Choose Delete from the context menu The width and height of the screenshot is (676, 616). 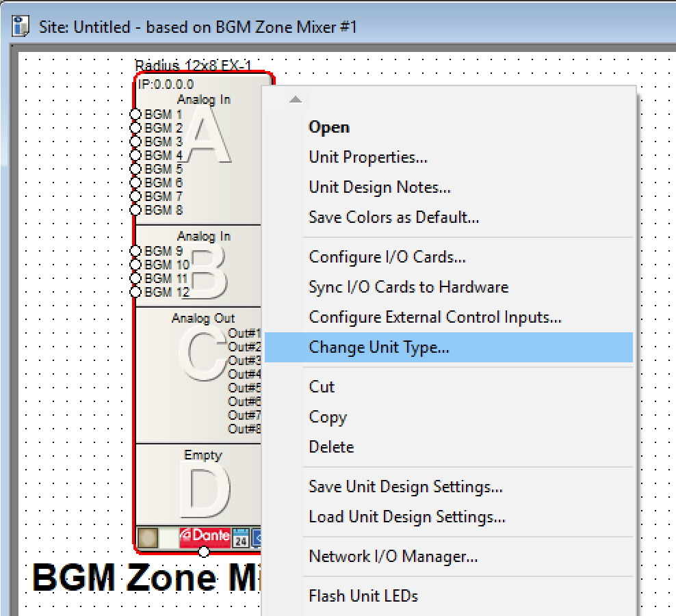449,447
